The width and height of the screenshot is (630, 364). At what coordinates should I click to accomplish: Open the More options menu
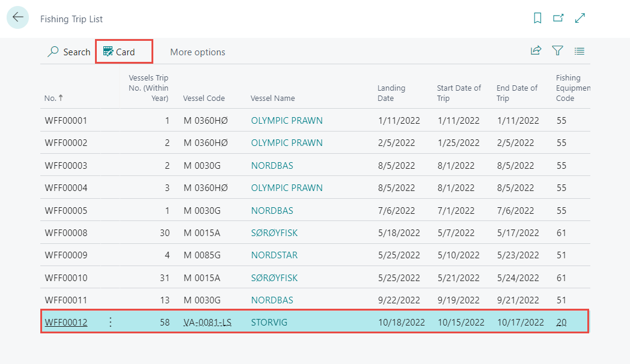[x=197, y=52]
